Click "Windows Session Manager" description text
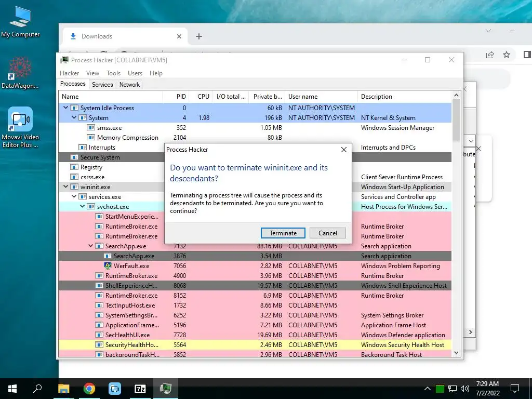The height and width of the screenshot is (399, 532). [x=397, y=128]
